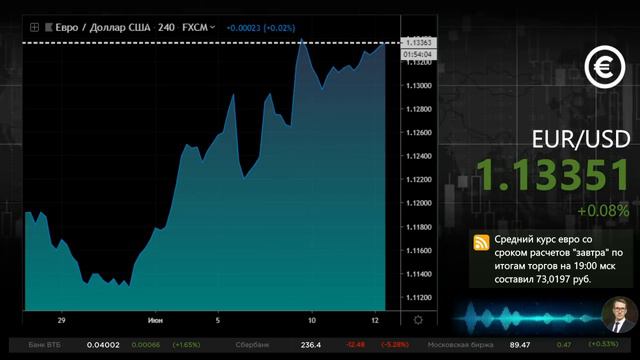This screenshot has height=360, width=640.
Task: Click the 89.47 ticker price
Action: (x=520, y=345)
